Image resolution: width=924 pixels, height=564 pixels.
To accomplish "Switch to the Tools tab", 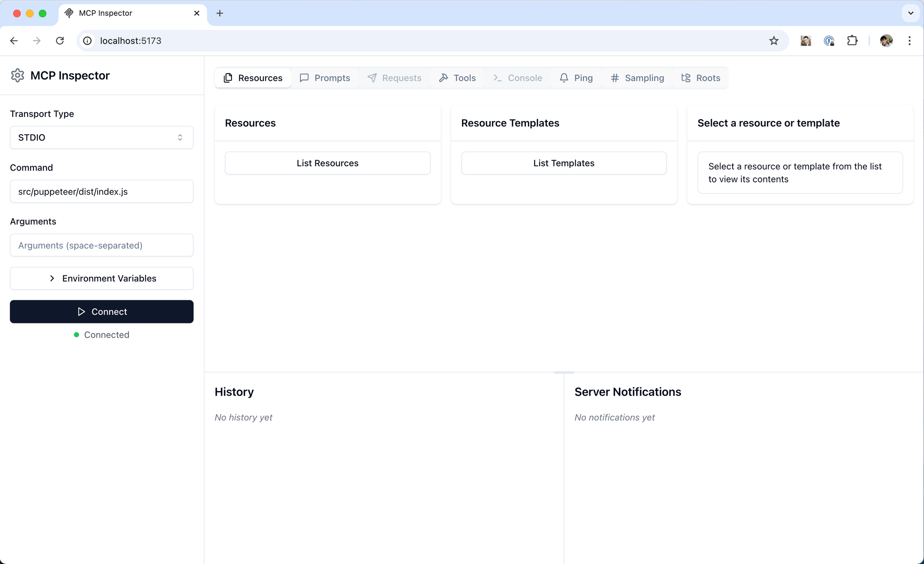I will pos(464,77).
